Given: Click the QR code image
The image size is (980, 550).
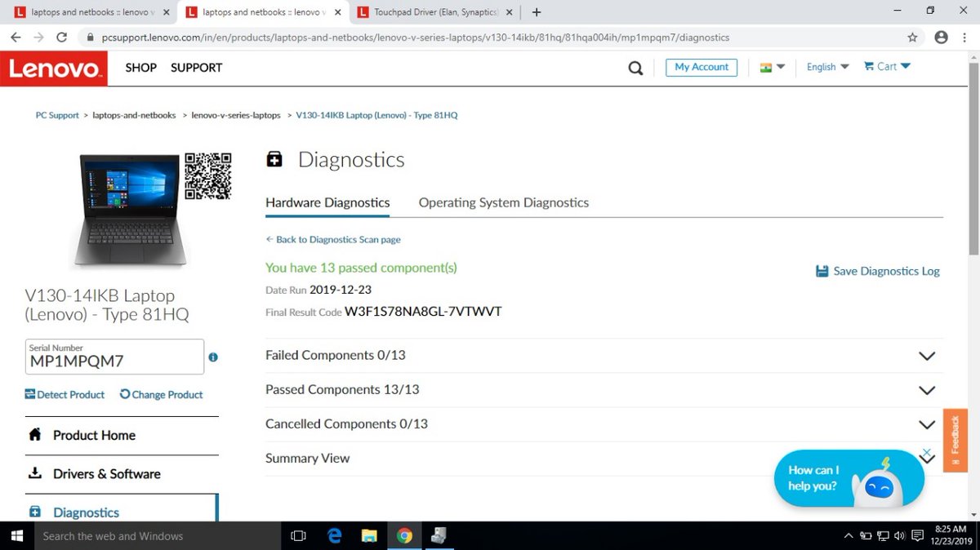Looking at the screenshot, I should tap(207, 176).
